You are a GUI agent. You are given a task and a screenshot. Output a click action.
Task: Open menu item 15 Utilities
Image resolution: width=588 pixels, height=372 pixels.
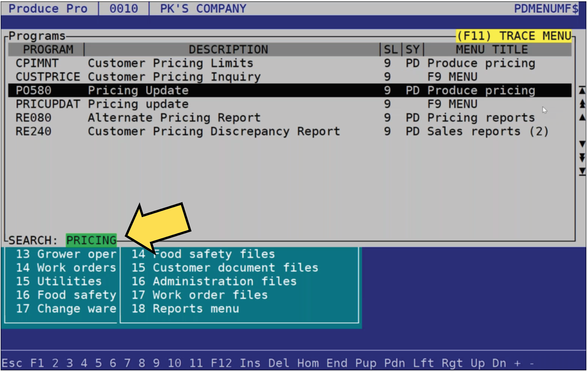59,281
